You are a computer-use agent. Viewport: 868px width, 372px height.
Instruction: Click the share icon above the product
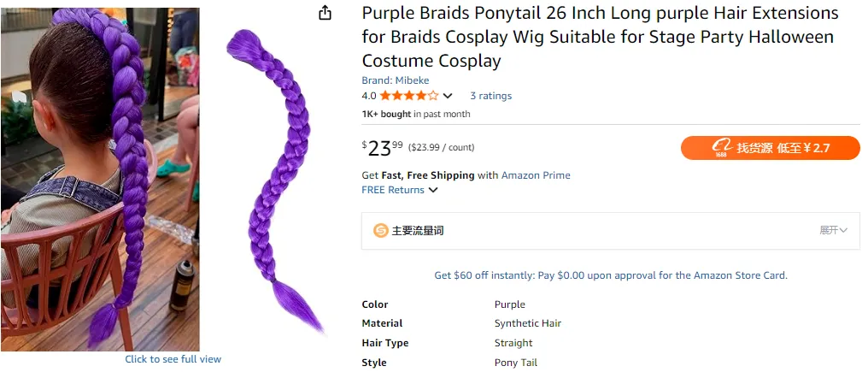pos(325,13)
